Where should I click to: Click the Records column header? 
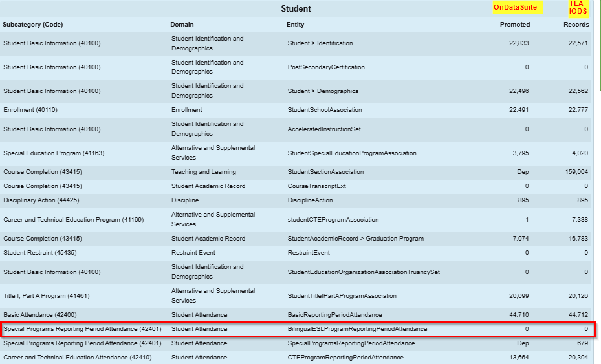click(576, 25)
